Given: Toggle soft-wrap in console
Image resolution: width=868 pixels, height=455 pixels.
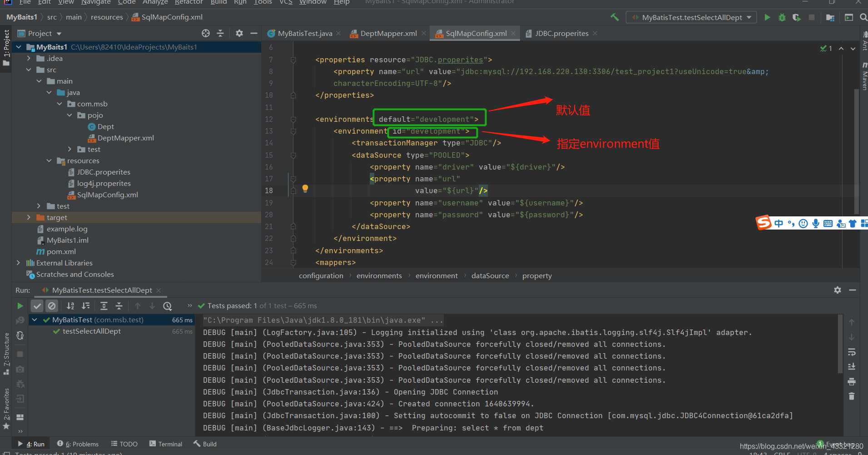Looking at the screenshot, I should [x=852, y=352].
